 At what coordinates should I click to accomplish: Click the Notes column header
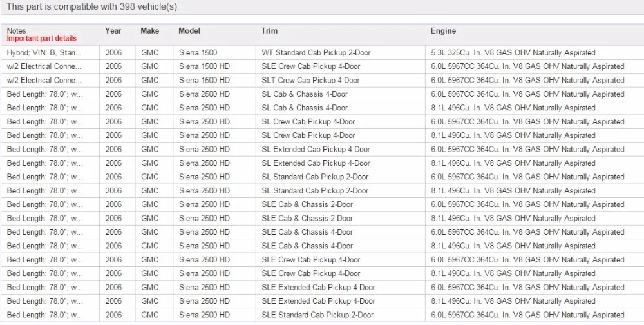point(17,31)
